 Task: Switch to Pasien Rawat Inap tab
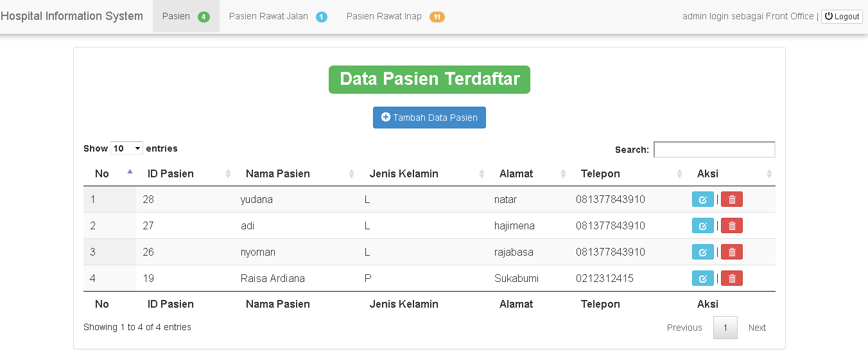point(395,16)
